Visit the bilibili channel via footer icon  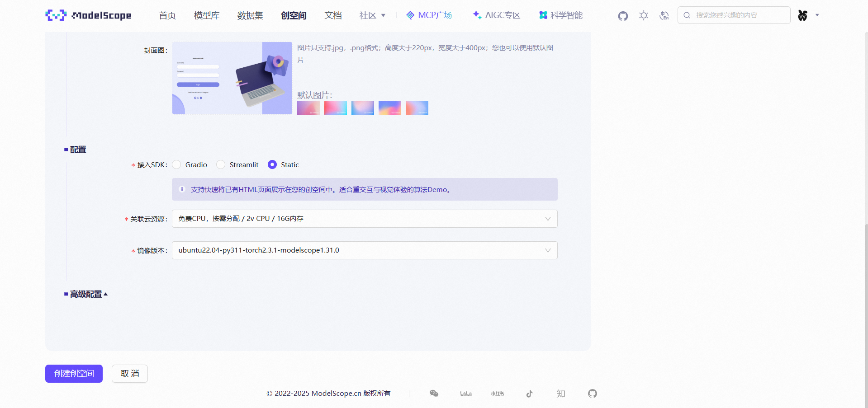(465, 394)
